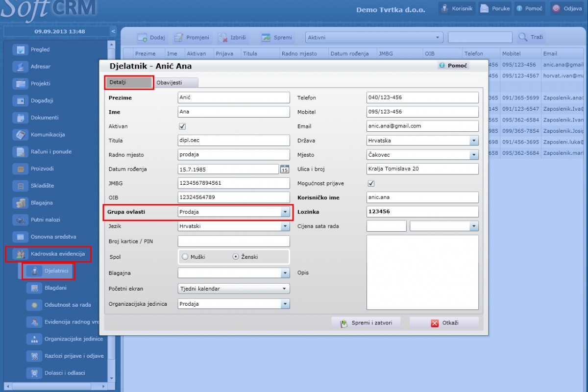Click the Korisnik user icon in header
Image resolution: width=588 pixels, height=392 pixels.
(x=444, y=8)
